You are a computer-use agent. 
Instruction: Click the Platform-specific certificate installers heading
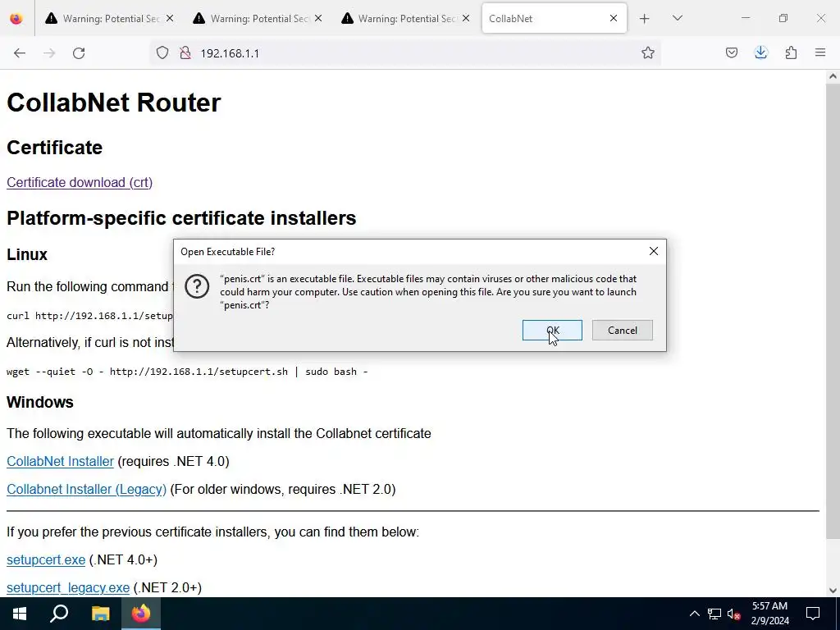coord(181,218)
